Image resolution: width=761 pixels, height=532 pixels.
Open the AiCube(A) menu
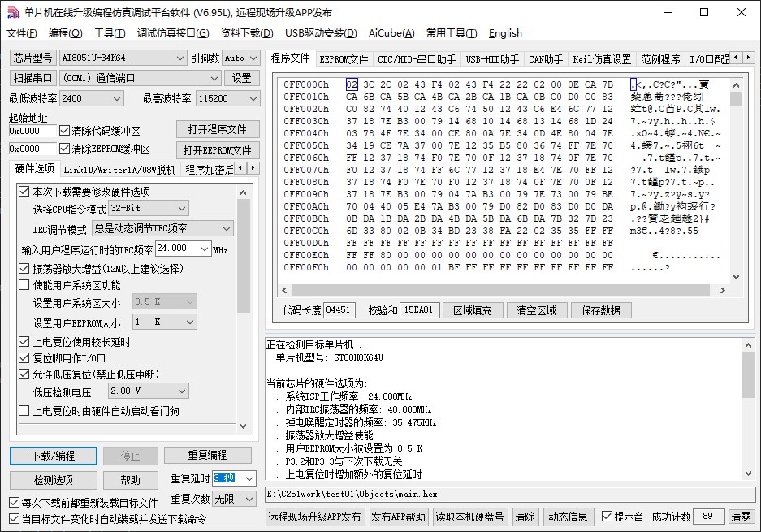coord(391,33)
